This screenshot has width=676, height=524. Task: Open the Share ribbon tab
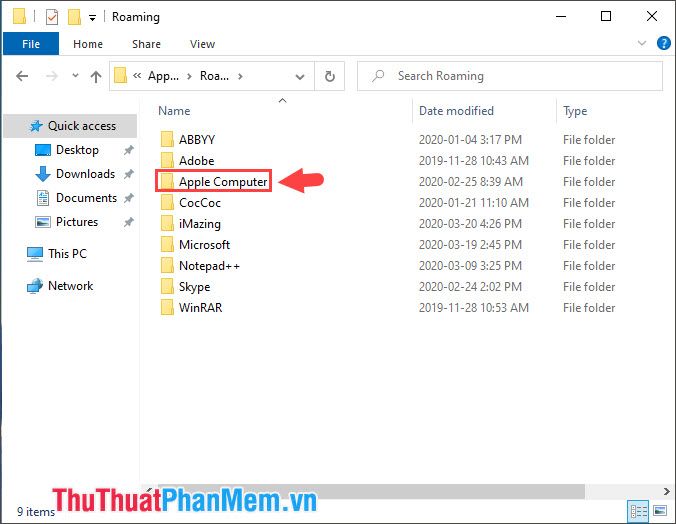(146, 44)
